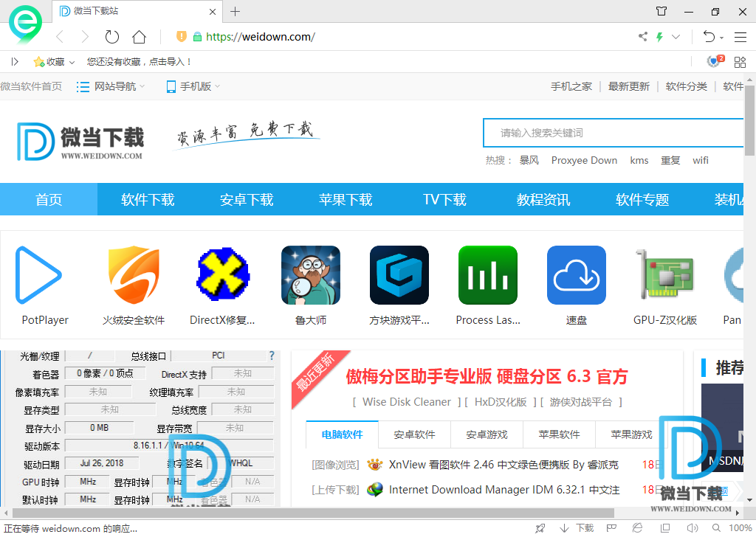Image resolution: width=756 pixels, height=537 pixels.
Task: Open the 鲁大师 app icon
Action: point(311,275)
